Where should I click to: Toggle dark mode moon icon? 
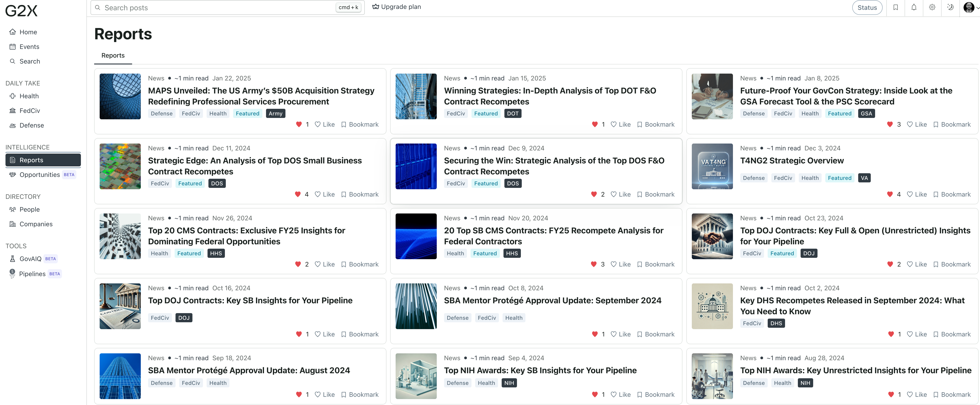click(x=950, y=8)
